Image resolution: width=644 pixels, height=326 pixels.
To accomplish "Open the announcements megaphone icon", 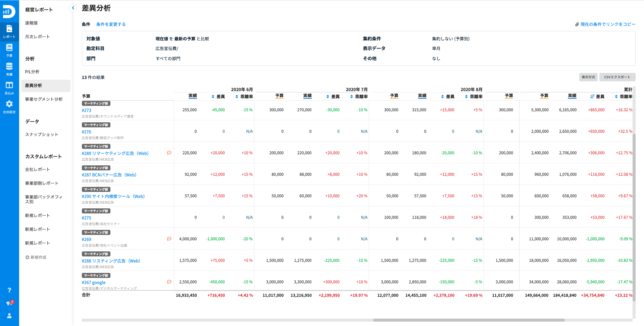I will coord(9,303).
